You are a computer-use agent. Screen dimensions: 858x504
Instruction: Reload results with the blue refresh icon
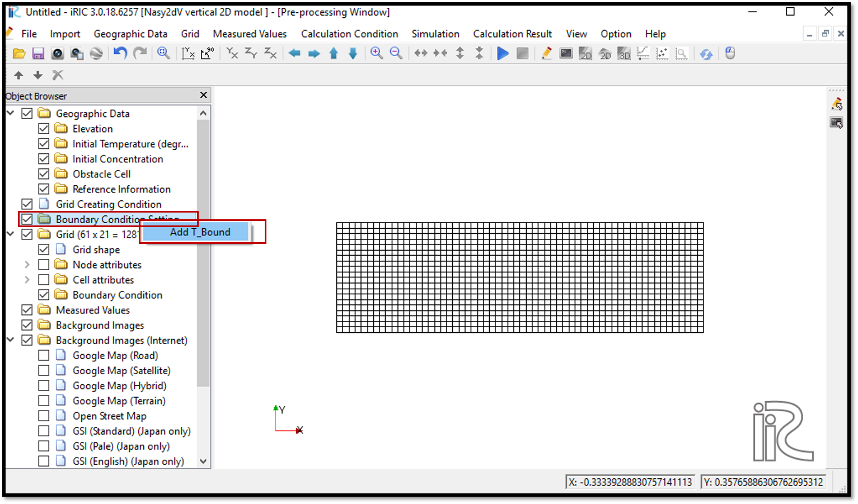click(x=706, y=54)
